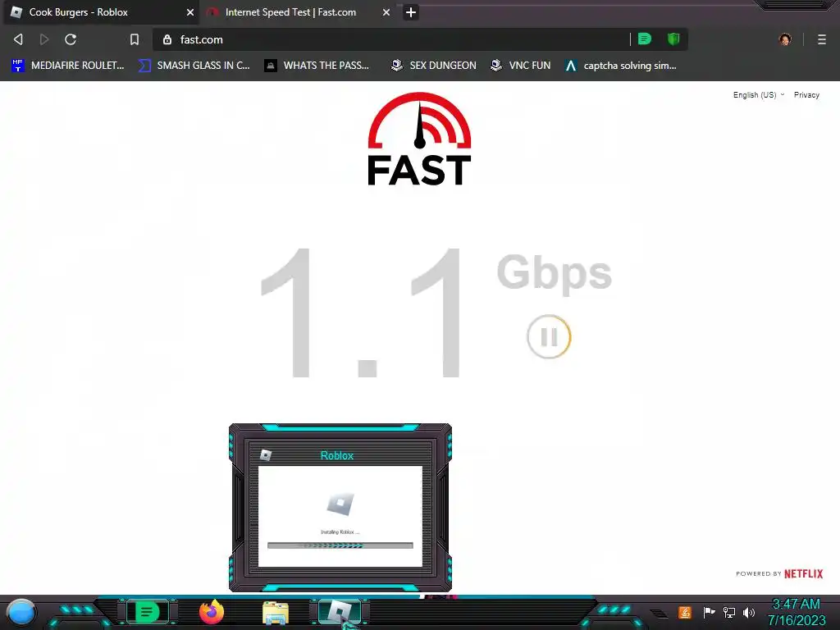Launch Firefox from the taskbar
This screenshot has width=840, height=630.
[212, 612]
